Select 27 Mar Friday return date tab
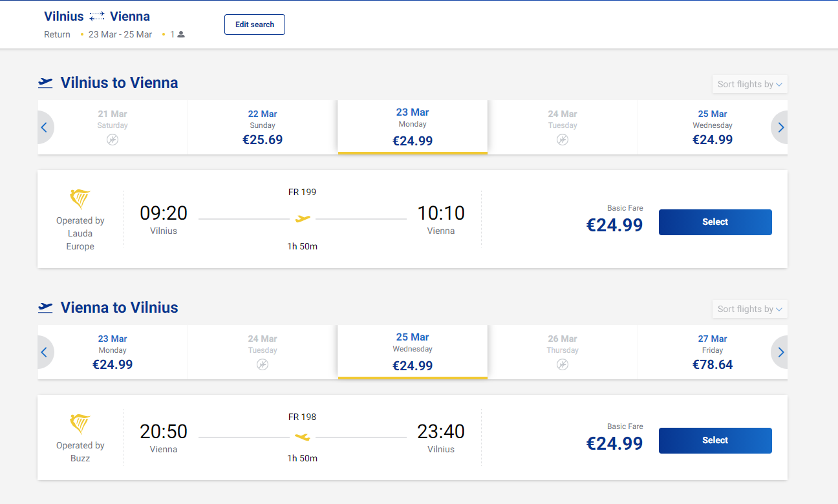This screenshot has height=504, width=838. pyautogui.click(x=713, y=352)
